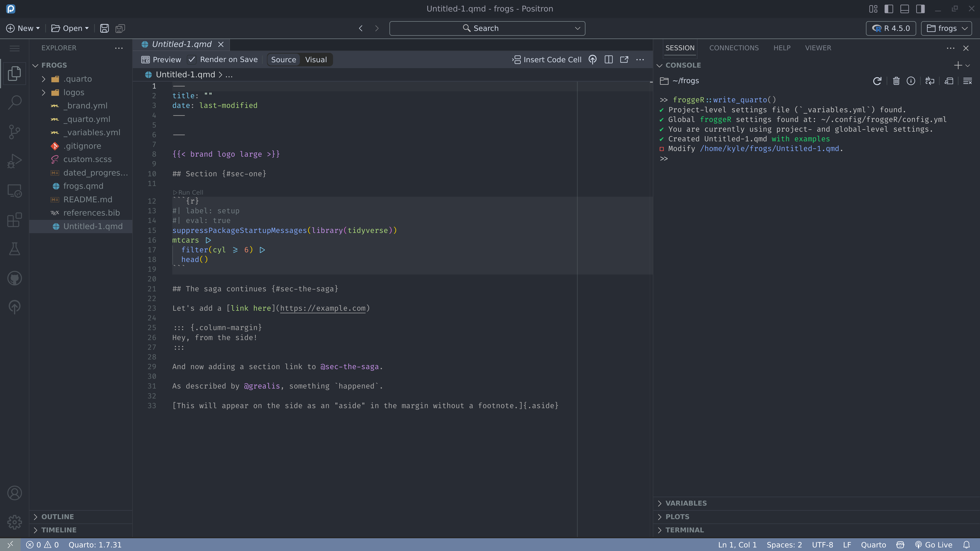Open the R 4.5.0 interpreter selector
Viewport: 980px width, 551px height.
click(891, 29)
